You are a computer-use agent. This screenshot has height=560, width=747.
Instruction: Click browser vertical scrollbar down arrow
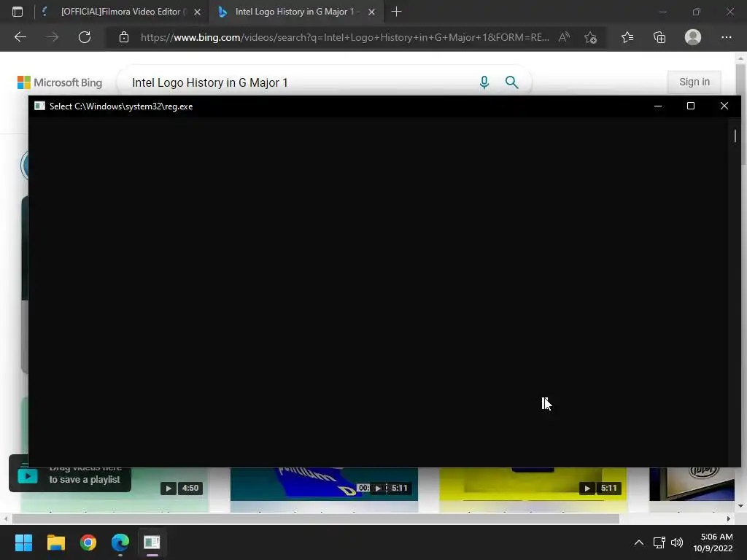pos(740,506)
